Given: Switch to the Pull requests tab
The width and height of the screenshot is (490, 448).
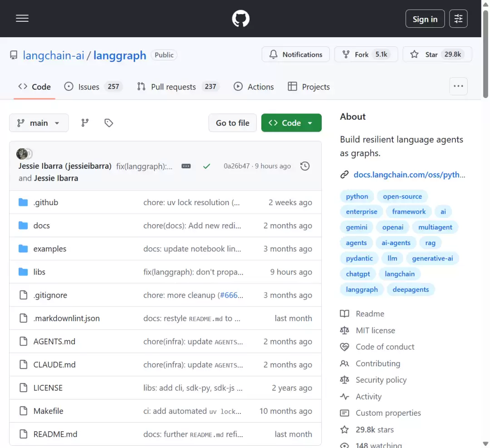Looking at the screenshot, I should point(178,87).
